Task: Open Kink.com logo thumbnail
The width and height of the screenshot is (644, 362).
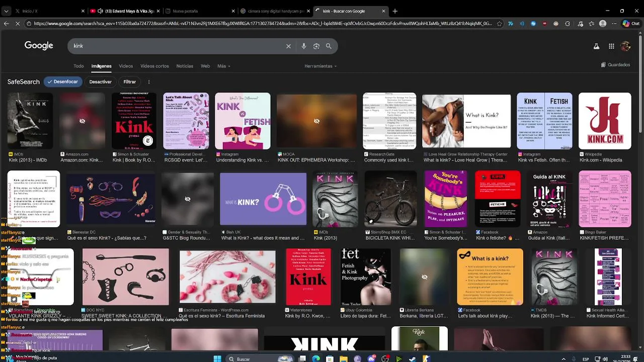Action: pos(605,121)
